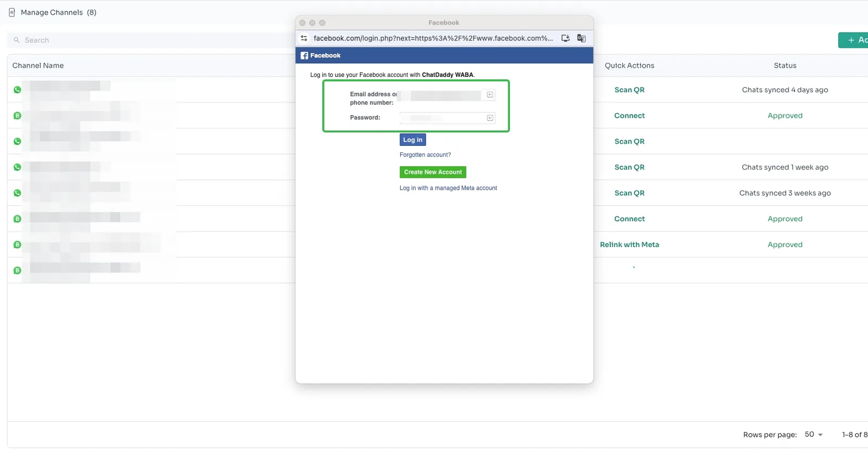The image size is (868, 451).
Task: Click the install app icon in address bar
Action: click(565, 38)
